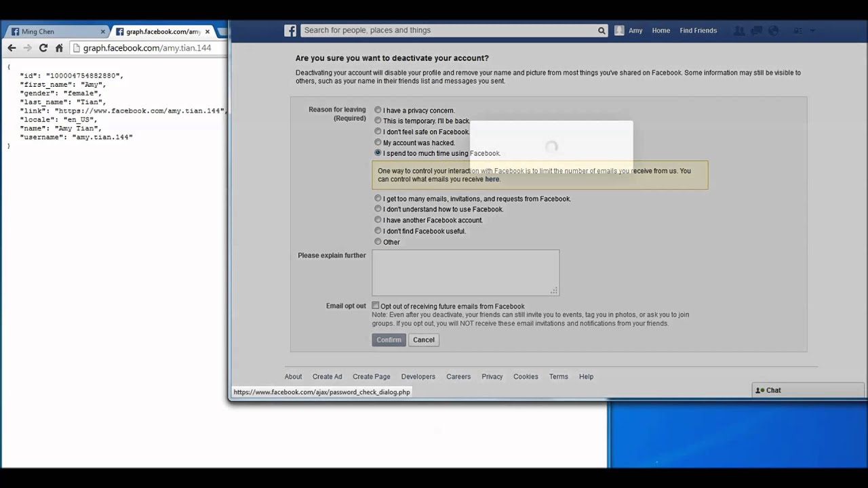
Task: Click the 'Please explain further' text box
Action: [x=465, y=272]
